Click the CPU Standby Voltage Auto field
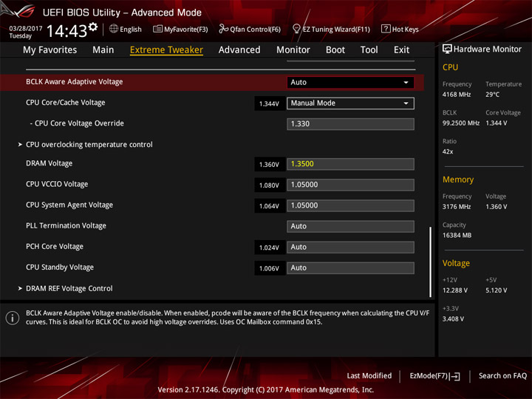The width and height of the screenshot is (532, 399). (x=350, y=267)
